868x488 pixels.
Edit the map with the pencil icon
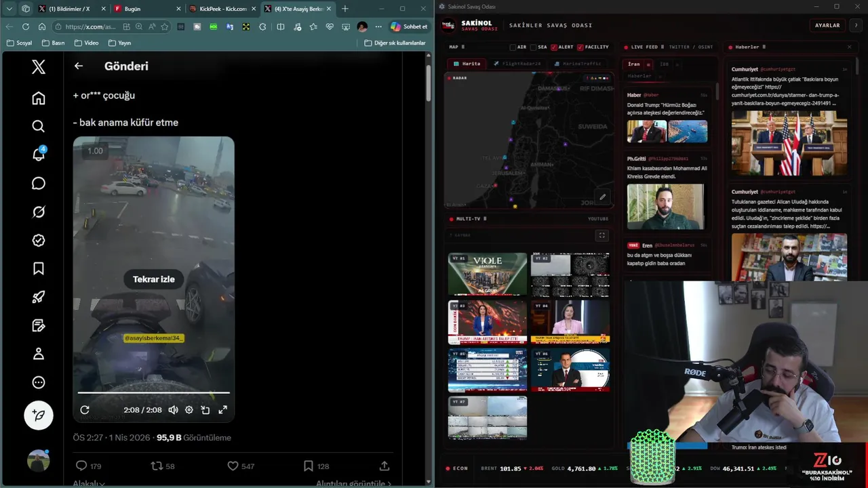tap(602, 197)
